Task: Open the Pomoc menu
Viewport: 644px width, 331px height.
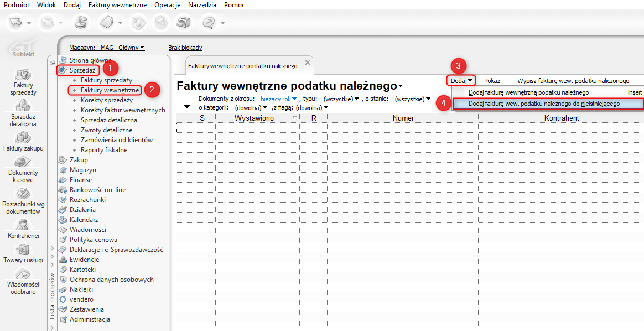Action: coord(235,6)
